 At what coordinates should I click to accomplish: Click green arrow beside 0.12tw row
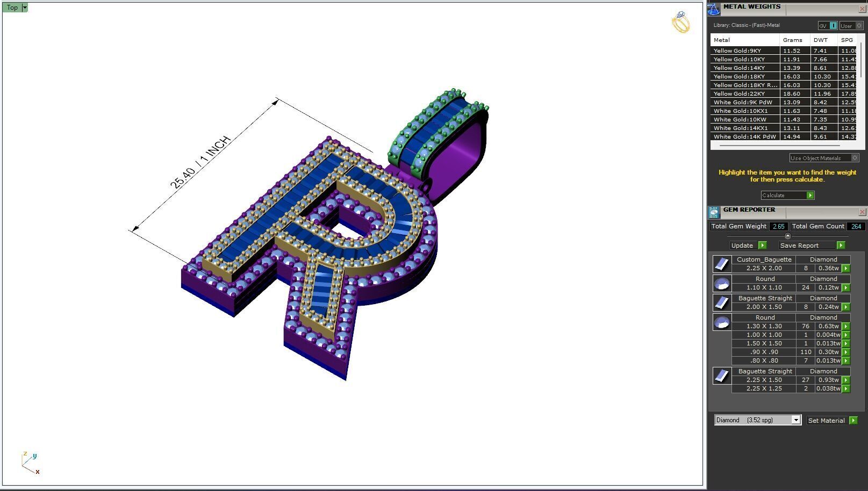(846, 287)
